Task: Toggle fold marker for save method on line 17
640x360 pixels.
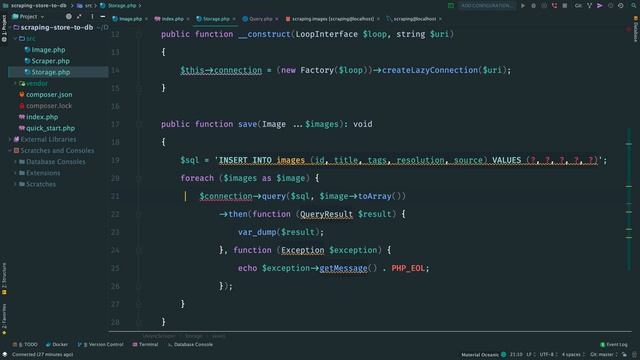Action: (x=139, y=124)
